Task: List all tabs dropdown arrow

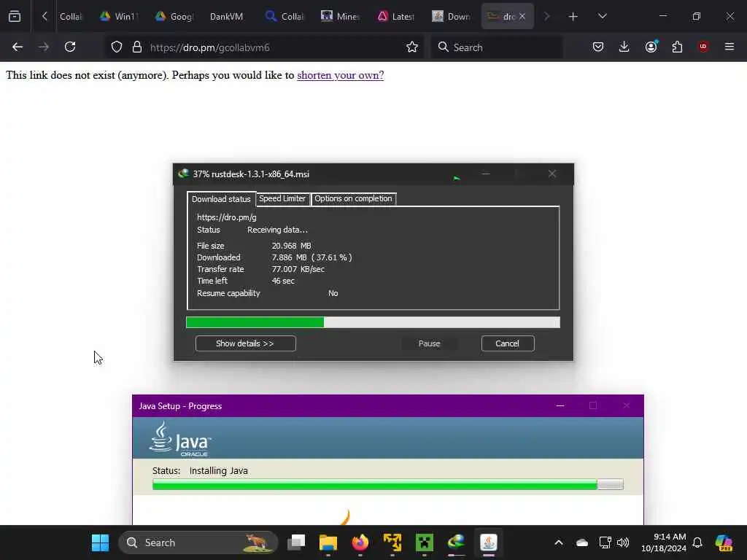Action: (x=602, y=16)
